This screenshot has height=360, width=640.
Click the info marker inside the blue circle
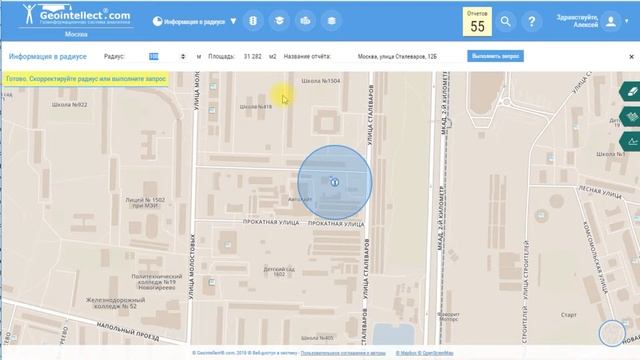click(335, 182)
